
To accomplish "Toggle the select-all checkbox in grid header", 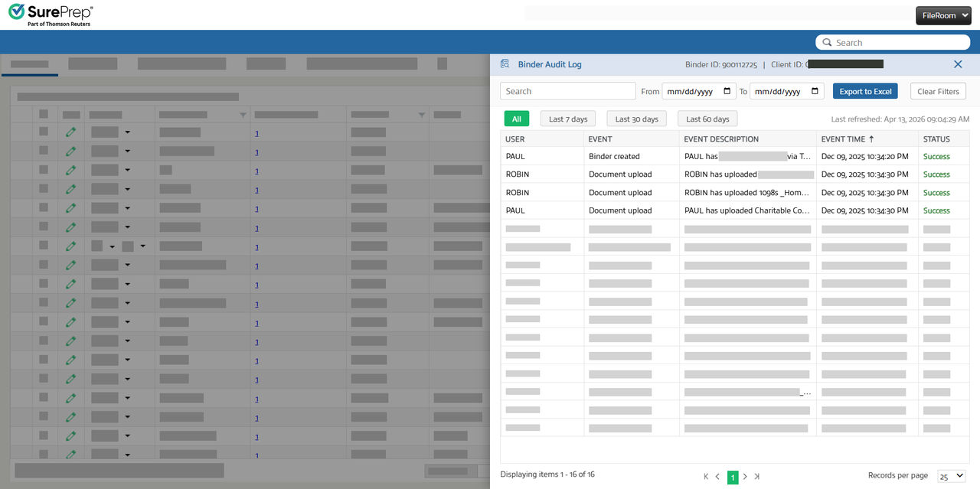I will (44, 114).
